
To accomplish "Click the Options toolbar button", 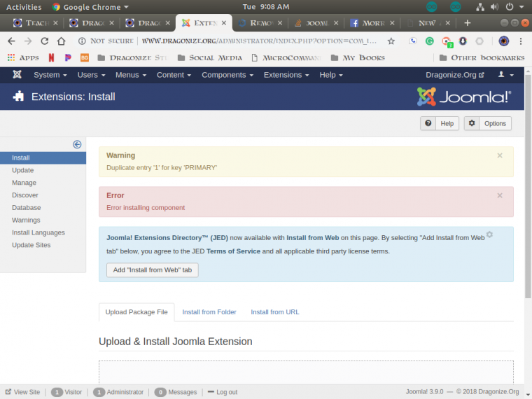I will pos(488,123).
